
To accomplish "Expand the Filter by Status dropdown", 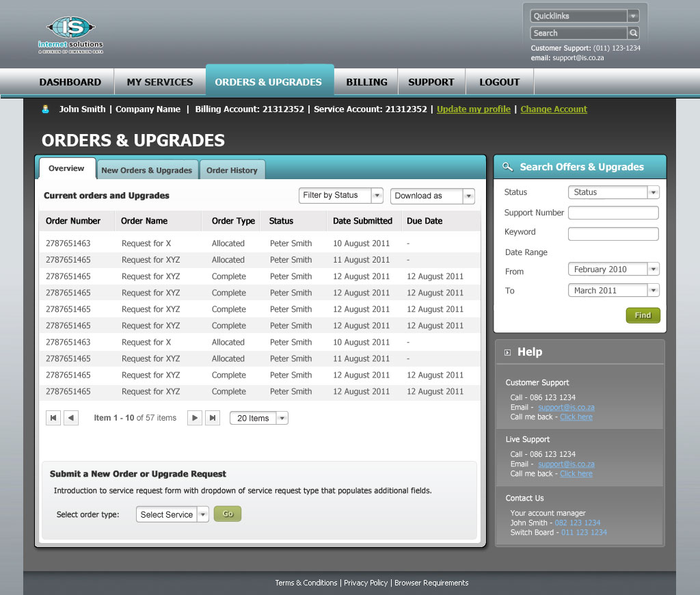I will [x=377, y=196].
